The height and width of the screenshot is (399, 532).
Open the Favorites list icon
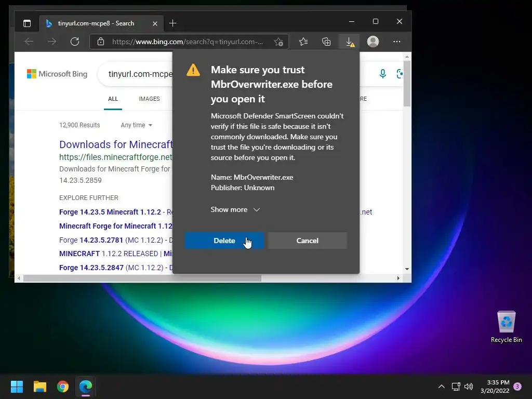(303, 42)
